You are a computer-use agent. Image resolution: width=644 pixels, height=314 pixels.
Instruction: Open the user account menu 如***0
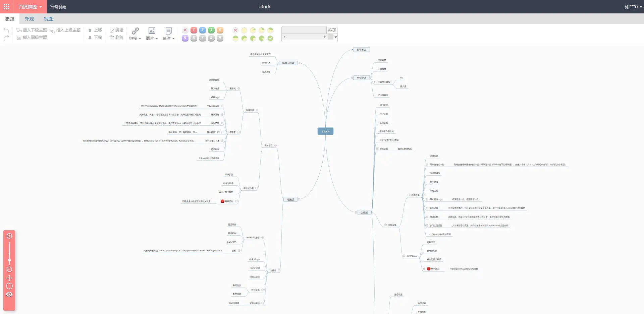pos(633,7)
